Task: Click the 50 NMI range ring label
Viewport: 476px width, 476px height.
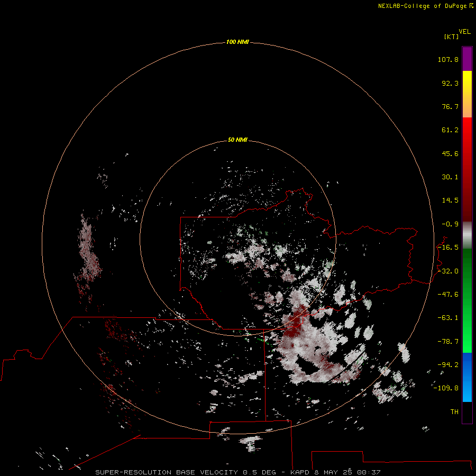Action: point(237,140)
